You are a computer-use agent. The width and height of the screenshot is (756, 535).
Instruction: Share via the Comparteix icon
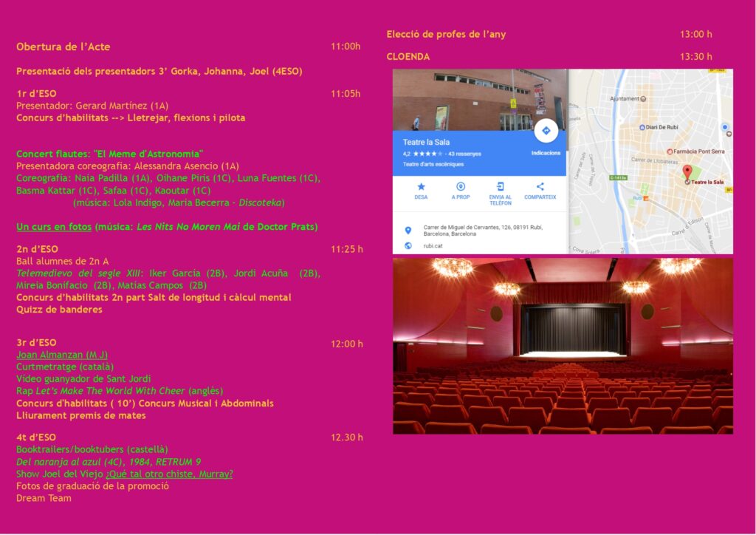[540, 187]
